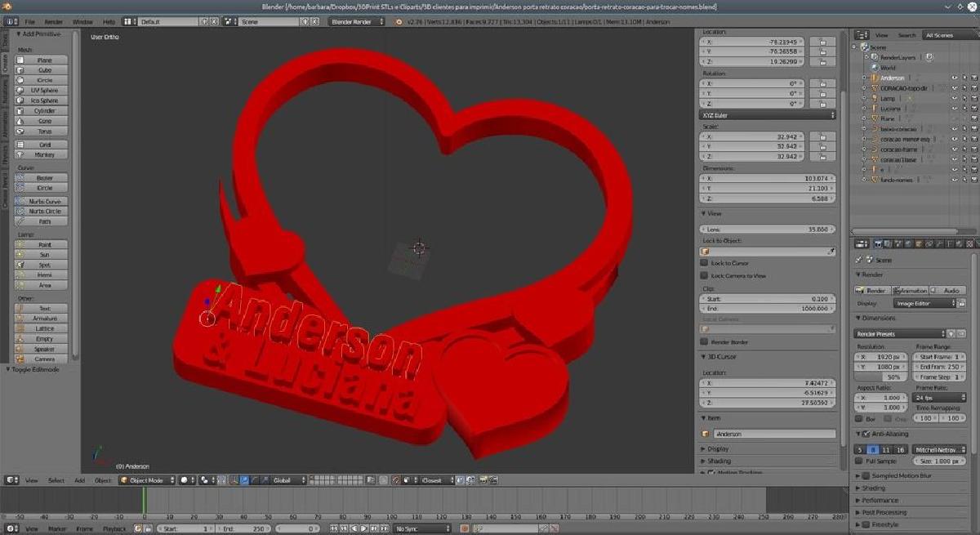
Task: Hide the Lamp object in outliner
Action: [x=954, y=98]
